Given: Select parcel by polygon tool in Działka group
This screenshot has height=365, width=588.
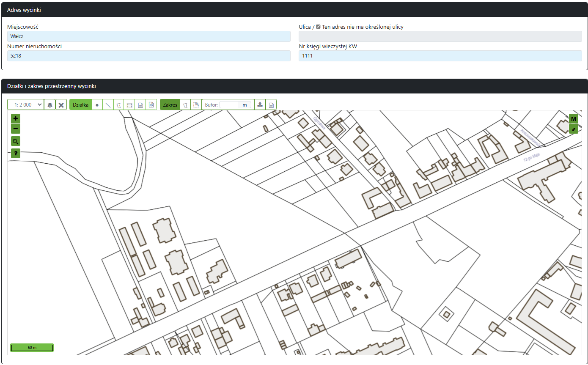Looking at the screenshot, I should [x=119, y=105].
